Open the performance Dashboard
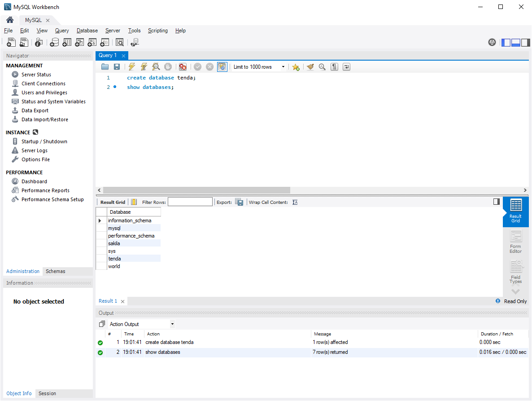 [x=34, y=181]
